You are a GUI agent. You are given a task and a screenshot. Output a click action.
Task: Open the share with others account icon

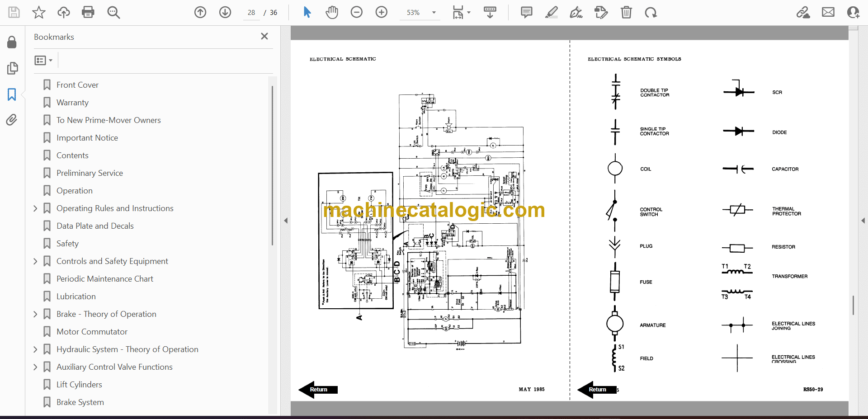tap(853, 12)
